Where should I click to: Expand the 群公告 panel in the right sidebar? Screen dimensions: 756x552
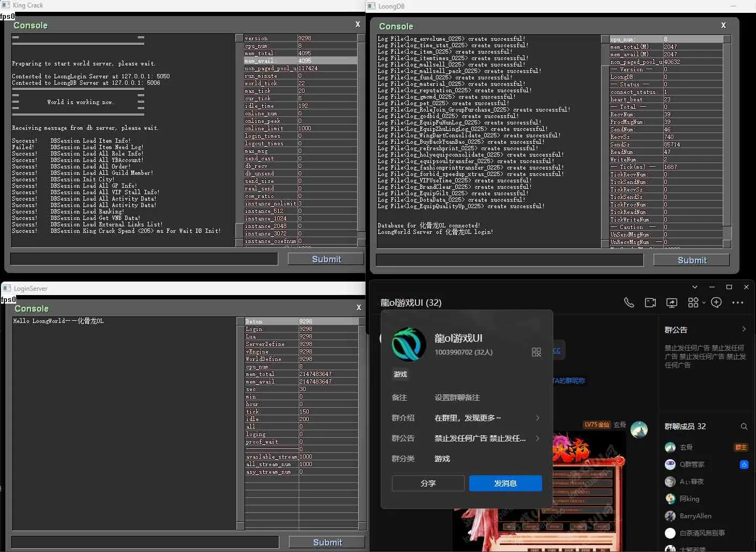click(x=744, y=329)
